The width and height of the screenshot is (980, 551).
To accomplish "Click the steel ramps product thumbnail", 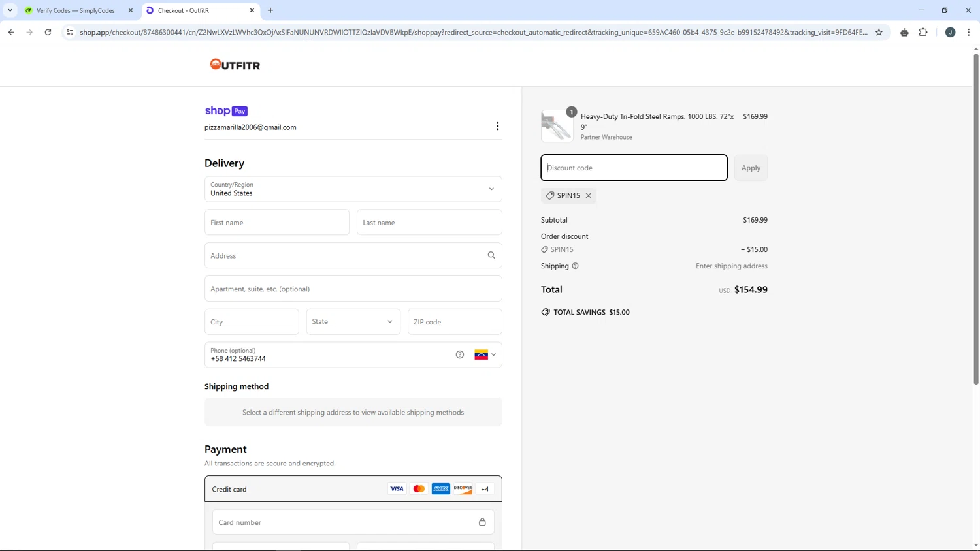I will (557, 126).
